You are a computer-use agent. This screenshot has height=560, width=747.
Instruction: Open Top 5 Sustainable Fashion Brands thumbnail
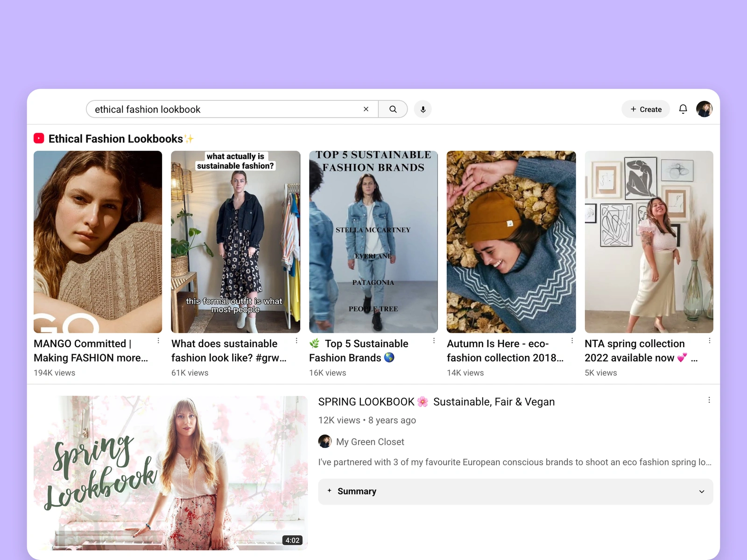coord(373,242)
